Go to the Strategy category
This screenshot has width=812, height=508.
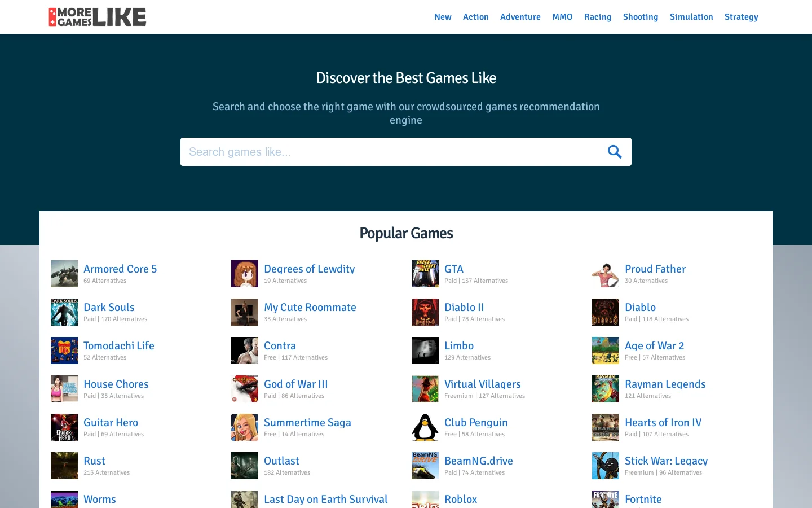[742, 17]
